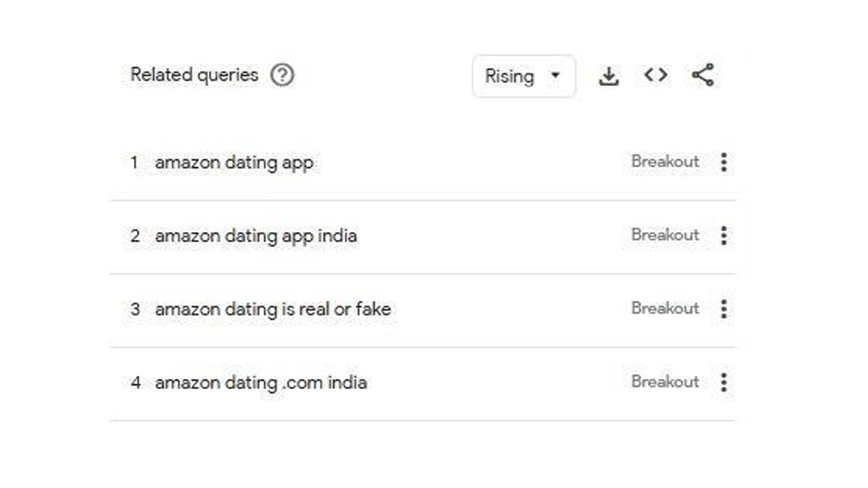Open kebab menu for 'amazon dating .com india'
Image resolution: width=868 pixels, height=488 pixels.
(723, 382)
